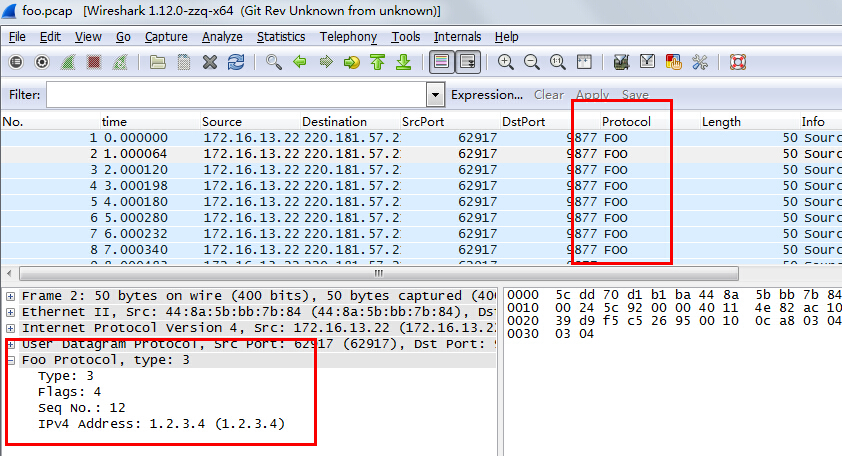Toggle auto scroll during live capture
This screenshot has width=842, height=456.
468,62
